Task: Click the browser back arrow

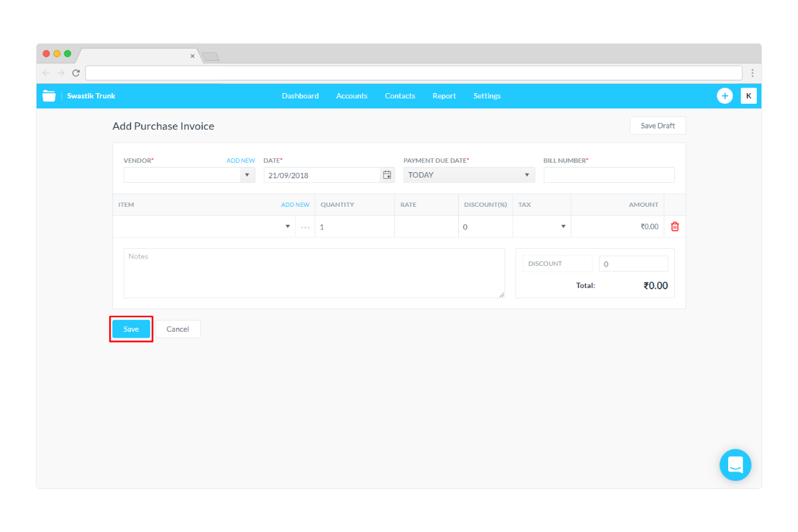Action: point(46,73)
